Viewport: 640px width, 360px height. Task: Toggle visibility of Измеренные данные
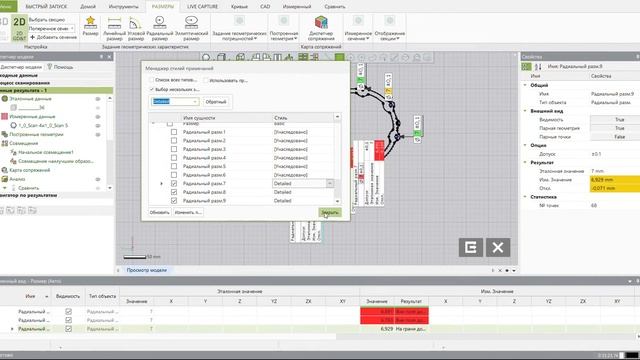(98, 117)
